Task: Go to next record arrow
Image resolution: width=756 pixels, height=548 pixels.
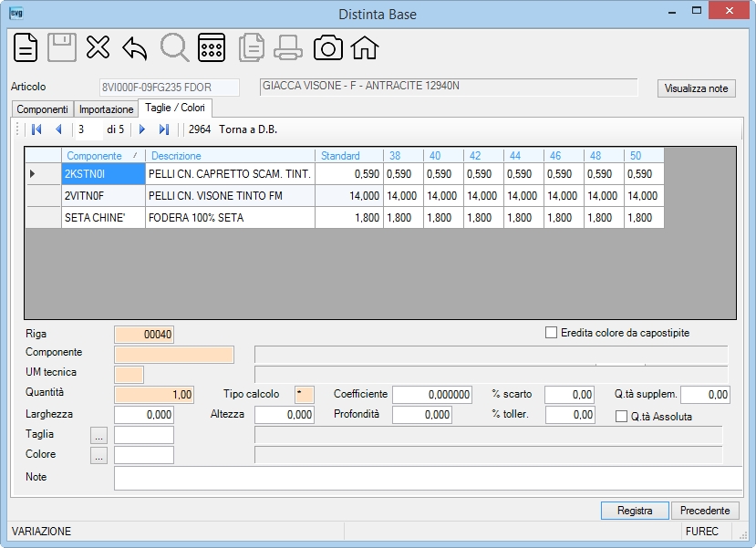Action: (x=142, y=129)
